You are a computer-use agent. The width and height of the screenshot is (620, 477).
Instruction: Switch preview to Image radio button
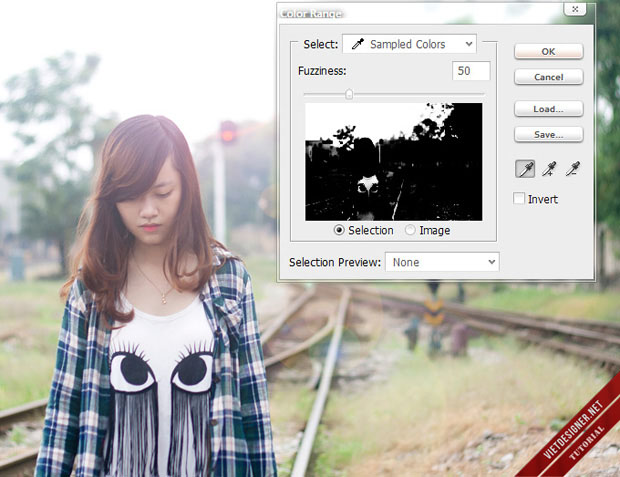click(410, 230)
